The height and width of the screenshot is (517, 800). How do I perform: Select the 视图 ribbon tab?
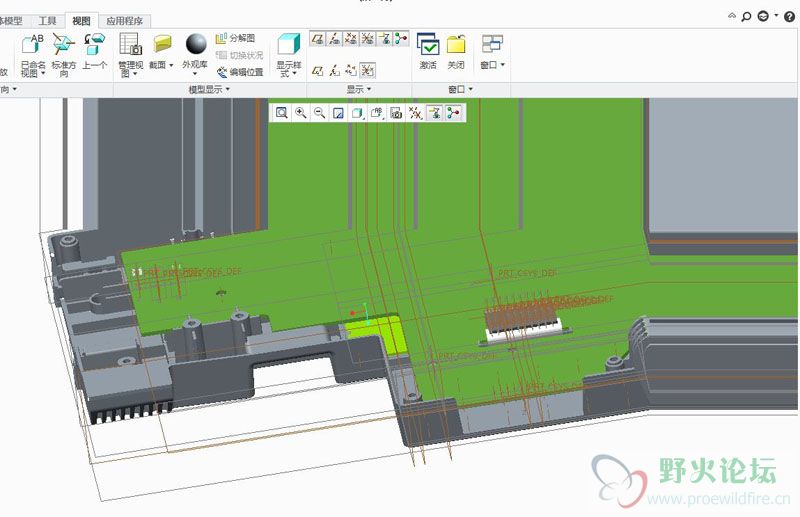click(81, 21)
